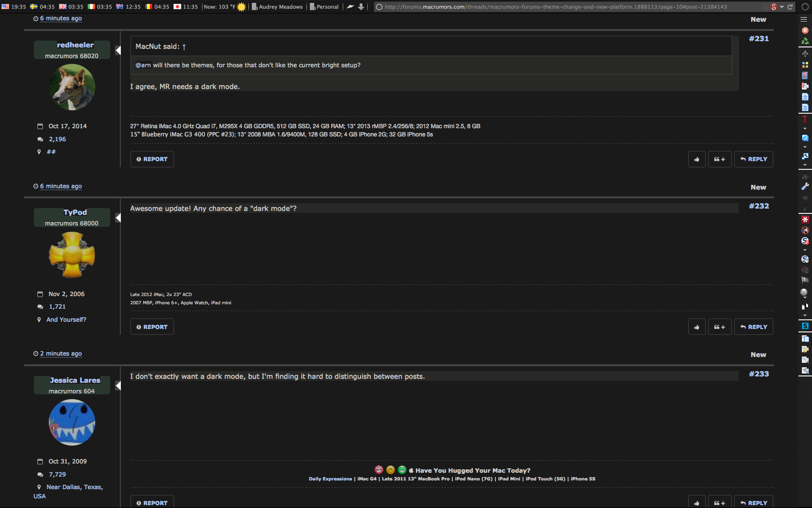Click the hamburger menu icon in sidebar

(x=804, y=19)
